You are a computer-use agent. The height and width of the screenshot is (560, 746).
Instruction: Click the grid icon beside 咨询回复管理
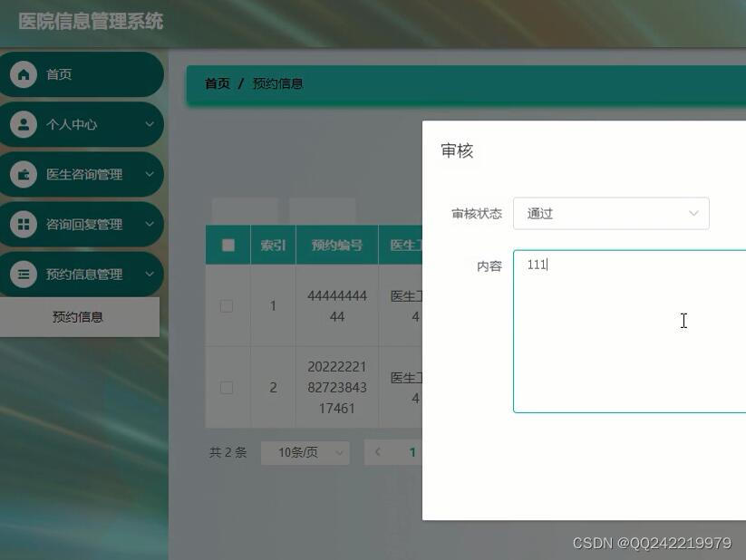point(23,224)
